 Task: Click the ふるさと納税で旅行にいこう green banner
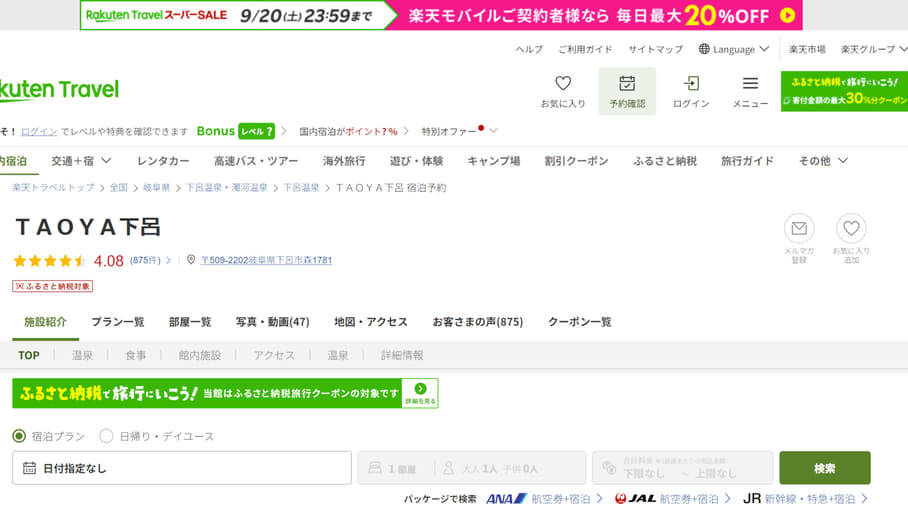[225, 393]
